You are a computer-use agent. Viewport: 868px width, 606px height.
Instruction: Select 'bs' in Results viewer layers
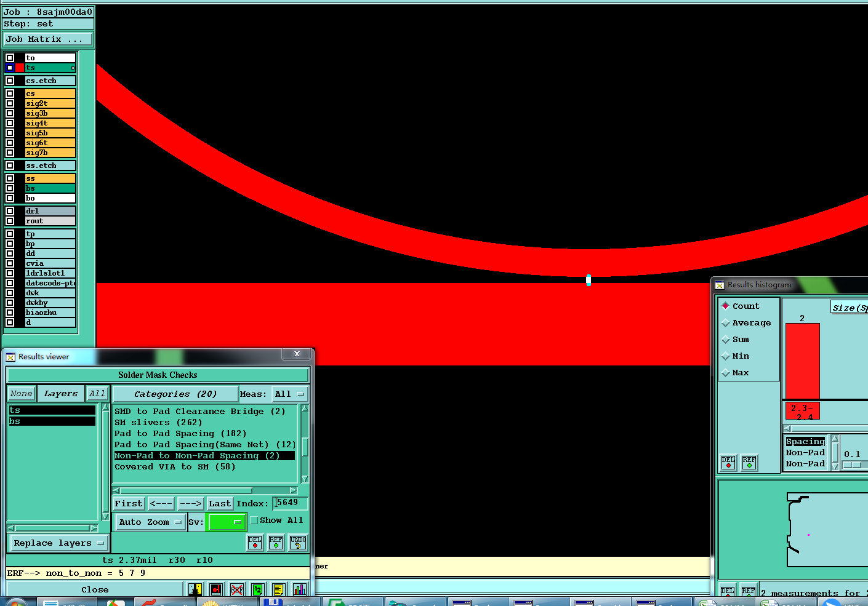pos(52,421)
